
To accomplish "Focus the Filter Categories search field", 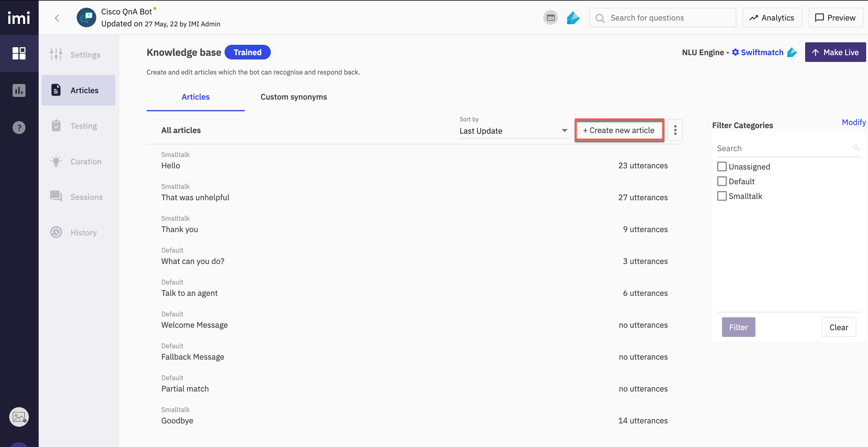I will (789, 148).
